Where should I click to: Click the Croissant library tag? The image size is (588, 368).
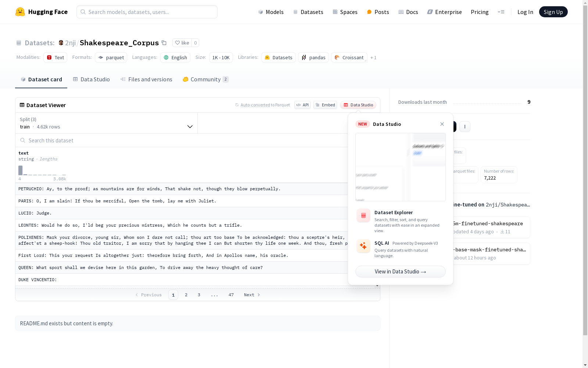[x=349, y=57]
